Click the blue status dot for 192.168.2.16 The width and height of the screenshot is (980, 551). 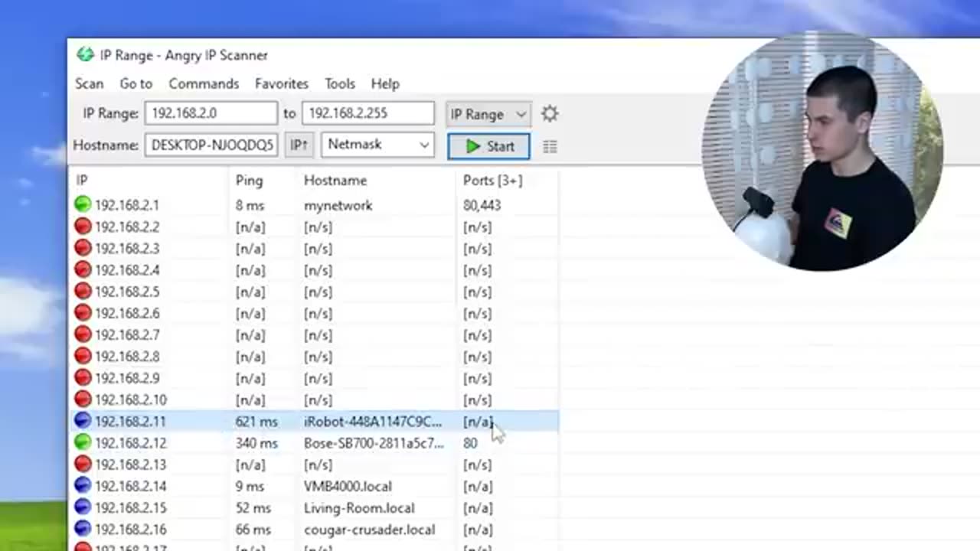pos(83,529)
